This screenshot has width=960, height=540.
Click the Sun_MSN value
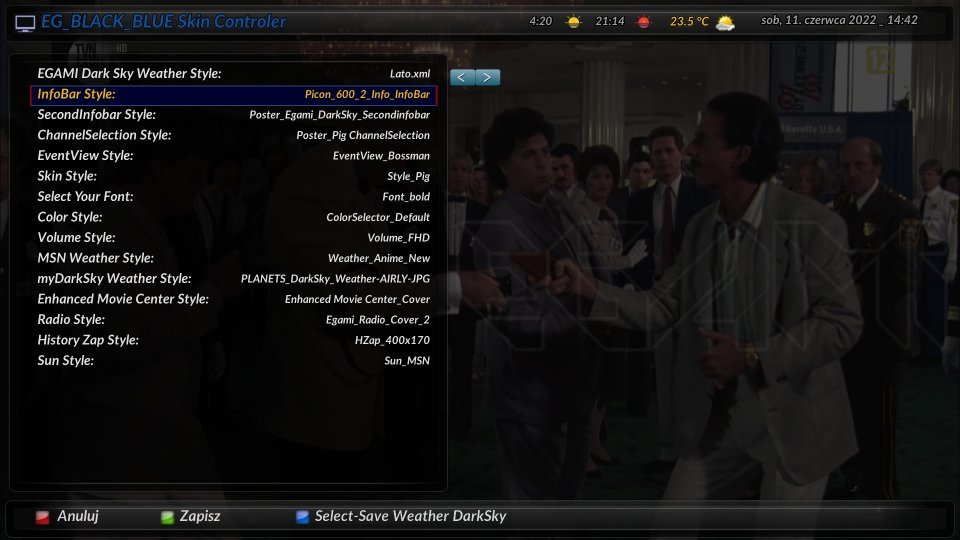tap(407, 361)
